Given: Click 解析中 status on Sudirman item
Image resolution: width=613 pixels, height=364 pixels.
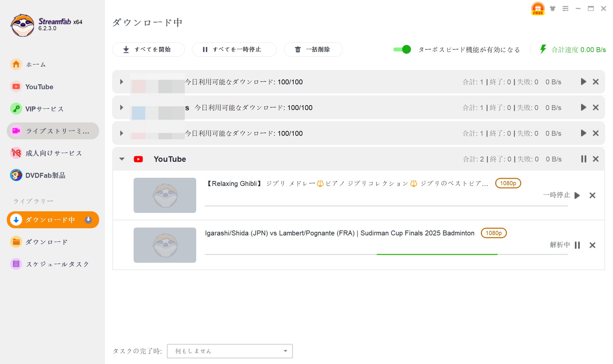Looking at the screenshot, I should point(560,245).
